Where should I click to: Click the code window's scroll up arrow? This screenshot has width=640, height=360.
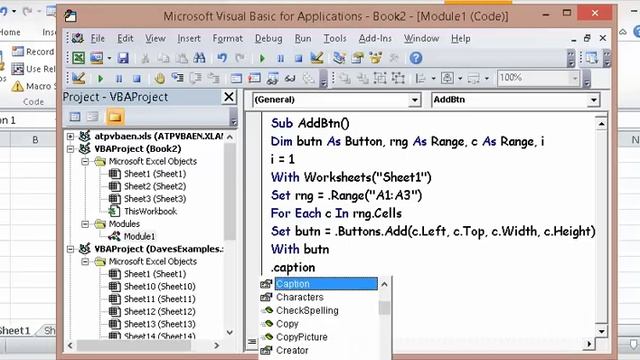pos(601,124)
